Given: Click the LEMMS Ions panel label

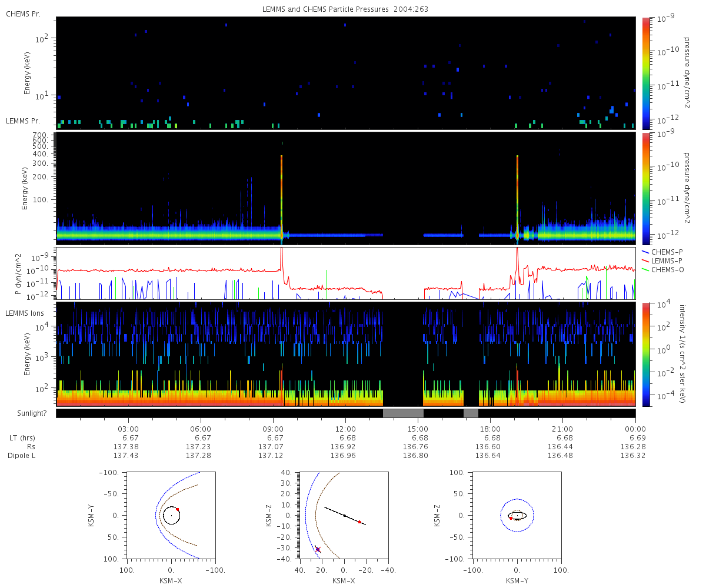Looking at the screenshot, I should click(25, 313).
